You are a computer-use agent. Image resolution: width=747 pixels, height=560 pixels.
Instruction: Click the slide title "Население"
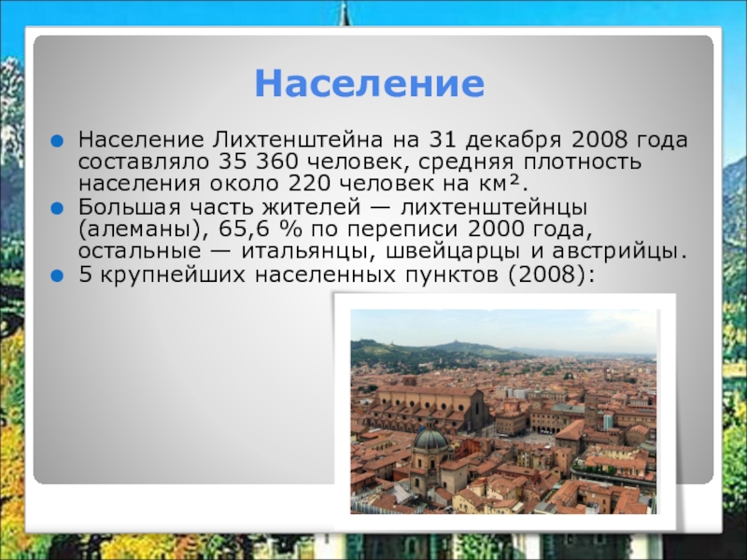pos(370,83)
